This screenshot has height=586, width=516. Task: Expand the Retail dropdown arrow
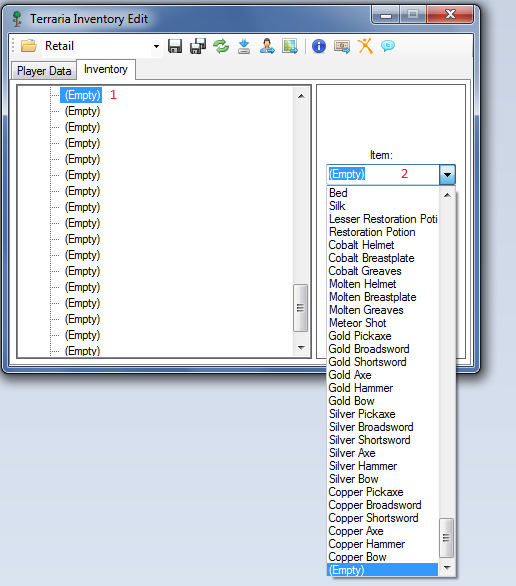click(x=157, y=46)
